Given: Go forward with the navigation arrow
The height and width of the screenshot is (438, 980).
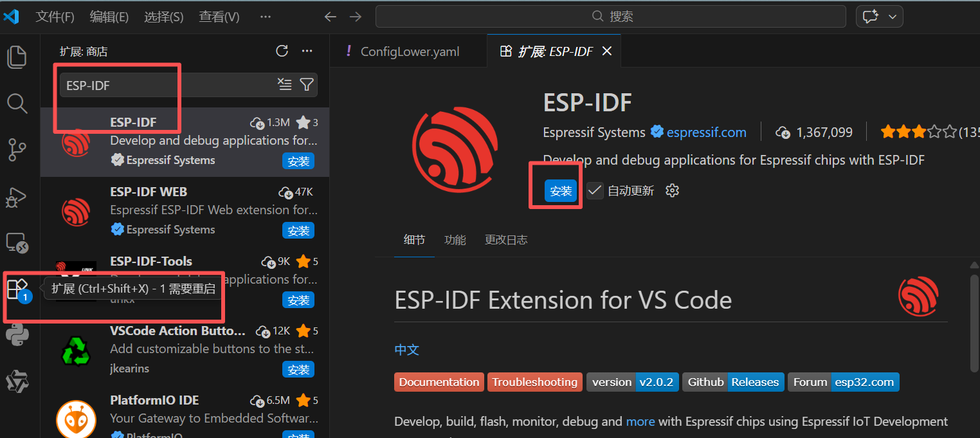Looking at the screenshot, I should 355,17.
